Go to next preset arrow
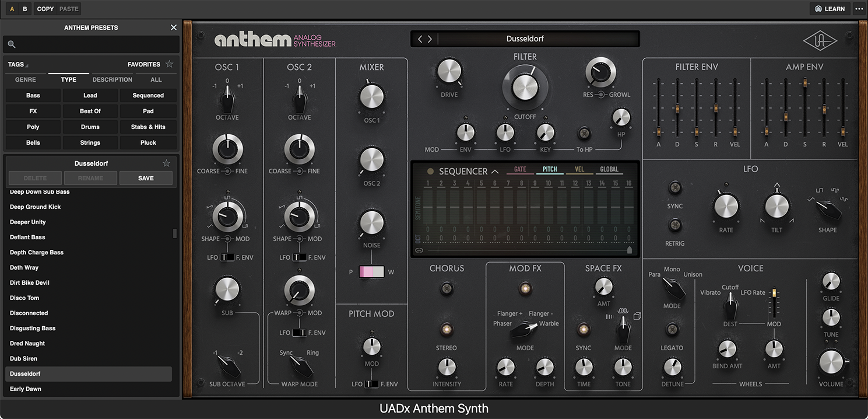The height and width of the screenshot is (419, 868). (x=430, y=39)
